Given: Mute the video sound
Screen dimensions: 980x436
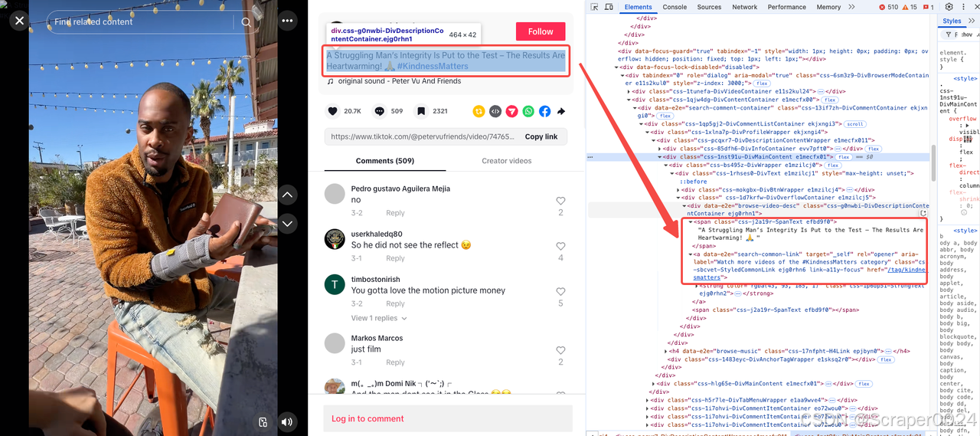Looking at the screenshot, I should (287, 421).
